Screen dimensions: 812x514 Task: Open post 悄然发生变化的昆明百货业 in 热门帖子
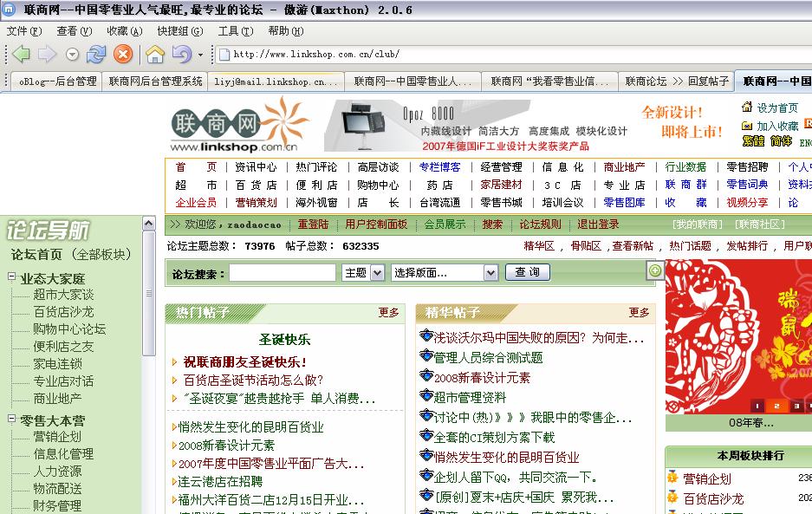pos(250,427)
